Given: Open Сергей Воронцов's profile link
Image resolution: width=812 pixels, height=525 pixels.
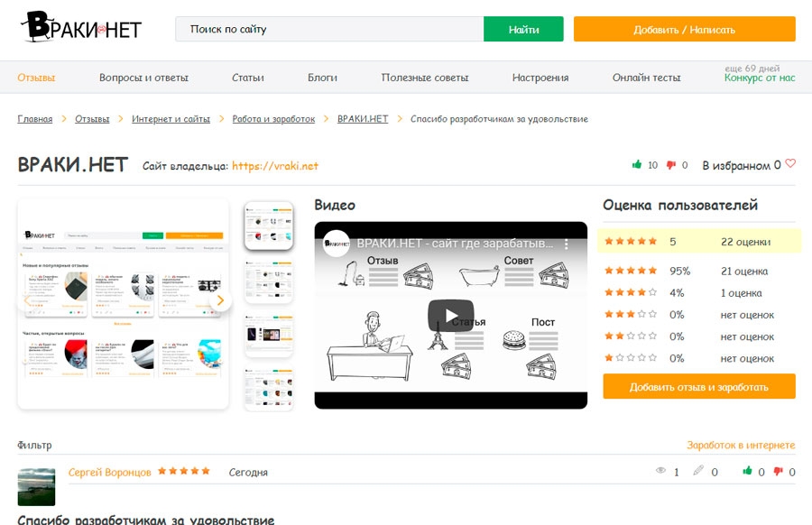Looking at the screenshot, I should coord(110,472).
